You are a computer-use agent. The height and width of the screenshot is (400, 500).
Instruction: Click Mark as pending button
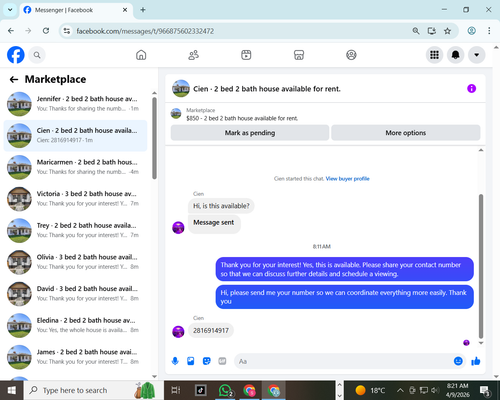pos(250,133)
